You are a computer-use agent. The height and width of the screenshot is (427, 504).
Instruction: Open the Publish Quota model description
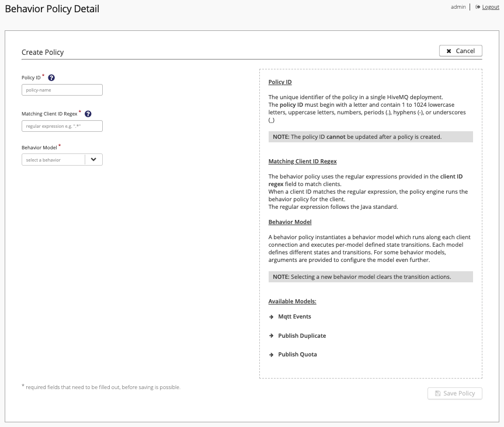click(297, 355)
